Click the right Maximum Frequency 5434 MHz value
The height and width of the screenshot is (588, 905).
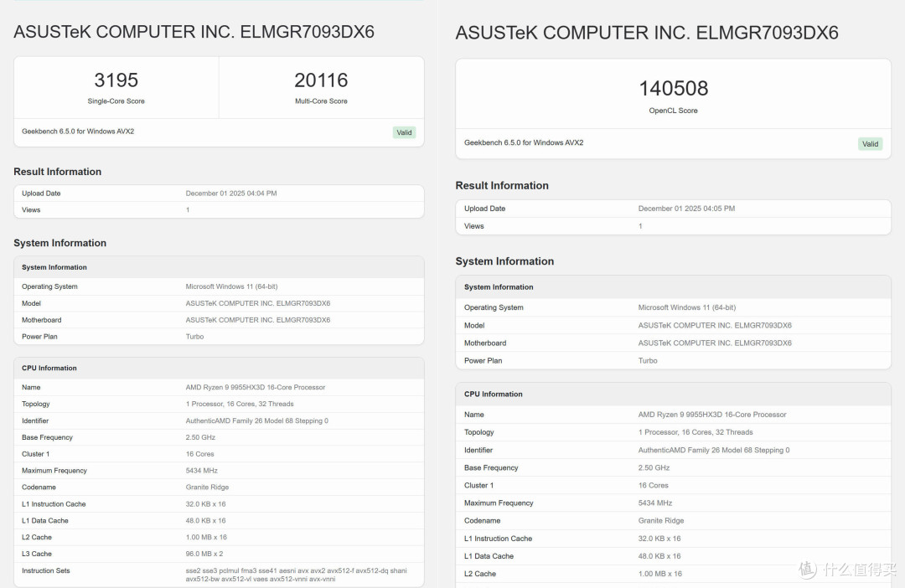tap(655, 503)
